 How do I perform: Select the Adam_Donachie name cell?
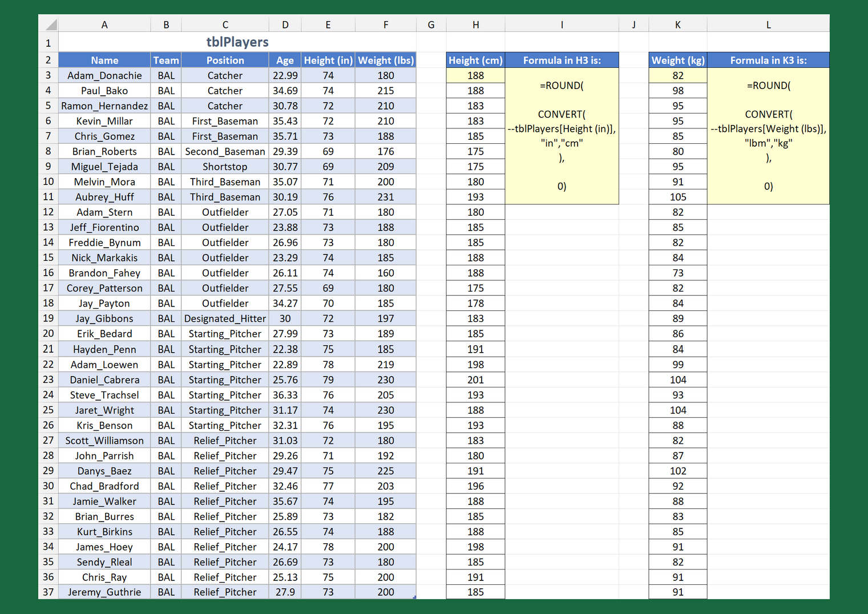click(104, 75)
